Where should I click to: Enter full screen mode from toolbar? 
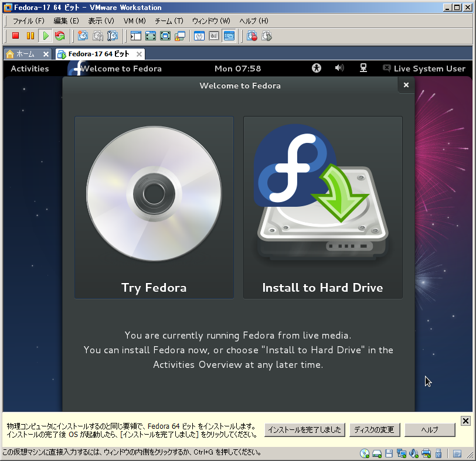[151, 36]
